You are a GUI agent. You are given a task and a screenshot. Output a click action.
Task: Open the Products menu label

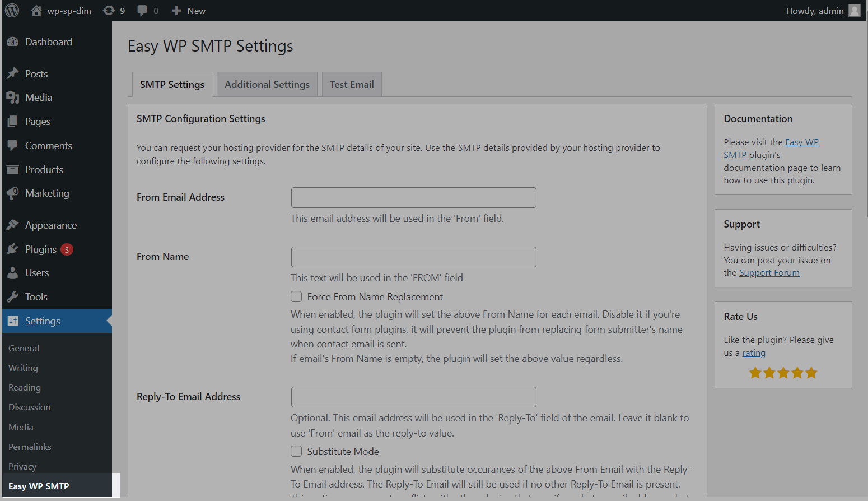(x=44, y=170)
